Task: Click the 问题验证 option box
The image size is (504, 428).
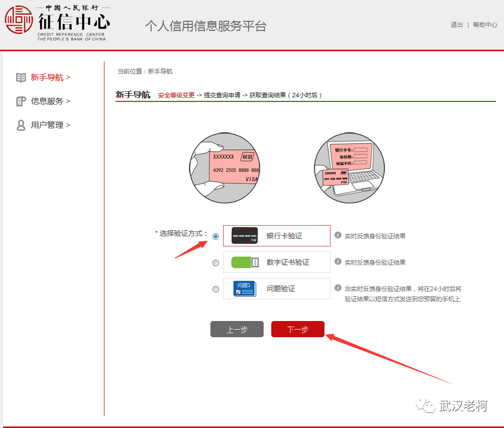Action: tap(277, 289)
